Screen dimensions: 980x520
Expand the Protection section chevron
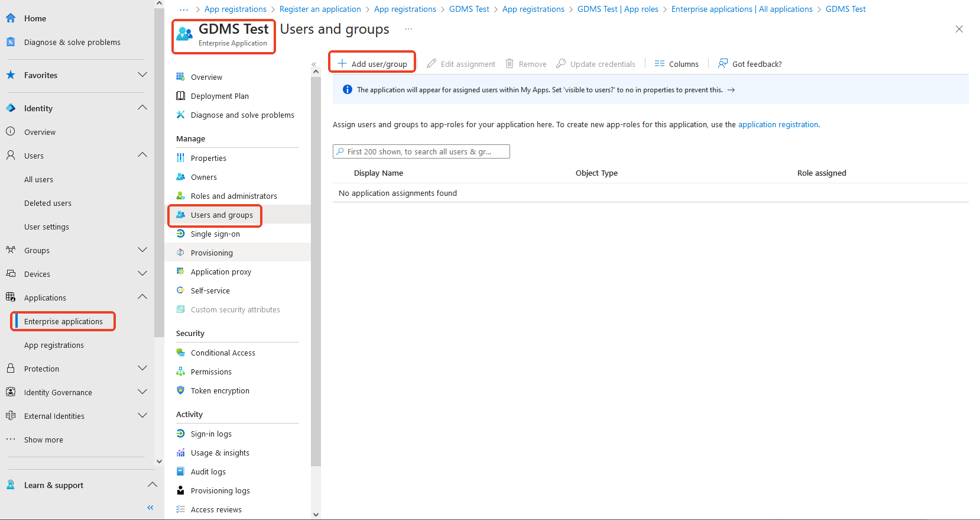142,368
